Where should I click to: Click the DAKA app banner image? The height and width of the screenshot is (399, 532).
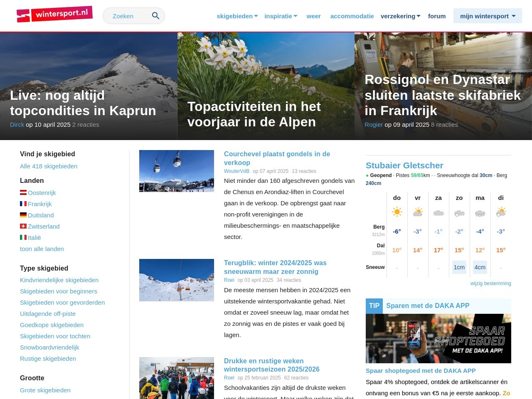point(438,338)
